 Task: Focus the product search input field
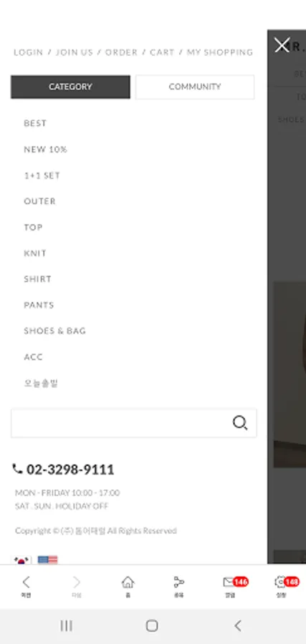click(x=121, y=423)
